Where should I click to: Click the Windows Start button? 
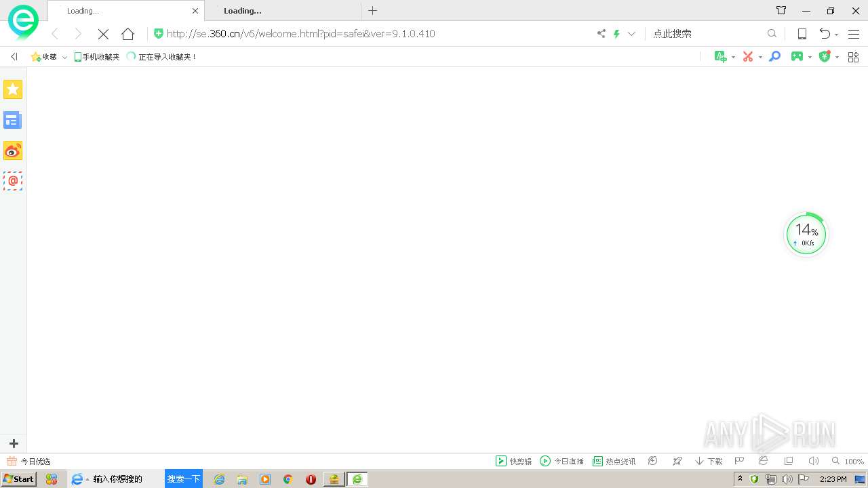(x=18, y=479)
